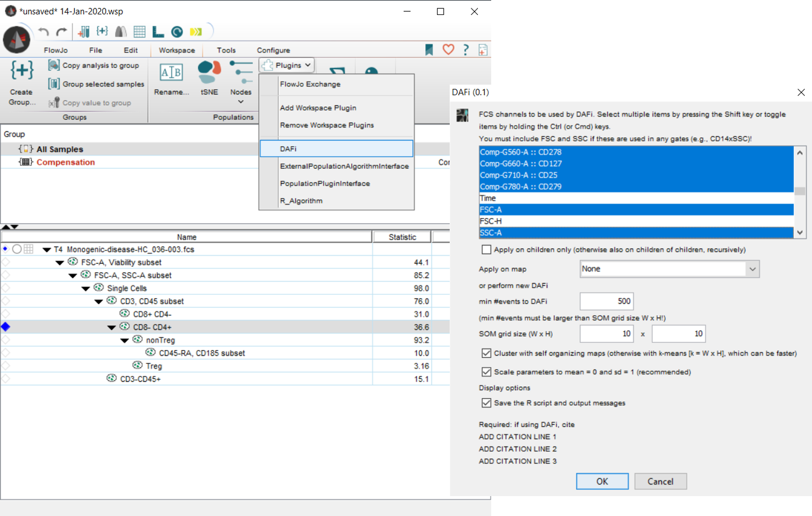The image size is (812, 516).
Task: Select PopulationPluginInterface entry
Action: click(x=337, y=184)
